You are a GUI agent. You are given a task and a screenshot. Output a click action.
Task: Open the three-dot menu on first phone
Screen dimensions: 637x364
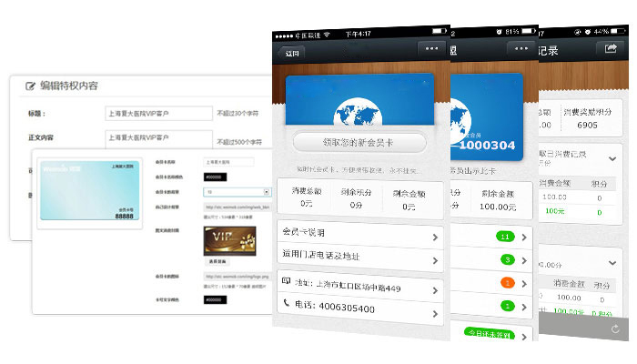tap(433, 49)
